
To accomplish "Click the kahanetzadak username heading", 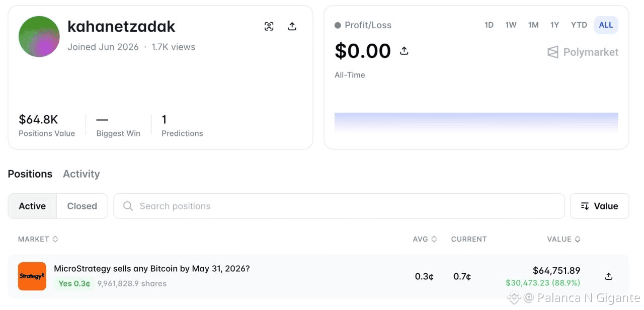I will coord(121,26).
